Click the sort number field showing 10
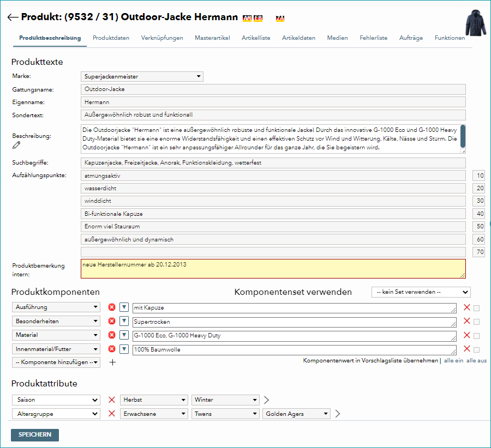The width and height of the screenshot is (491, 448). 478,175
